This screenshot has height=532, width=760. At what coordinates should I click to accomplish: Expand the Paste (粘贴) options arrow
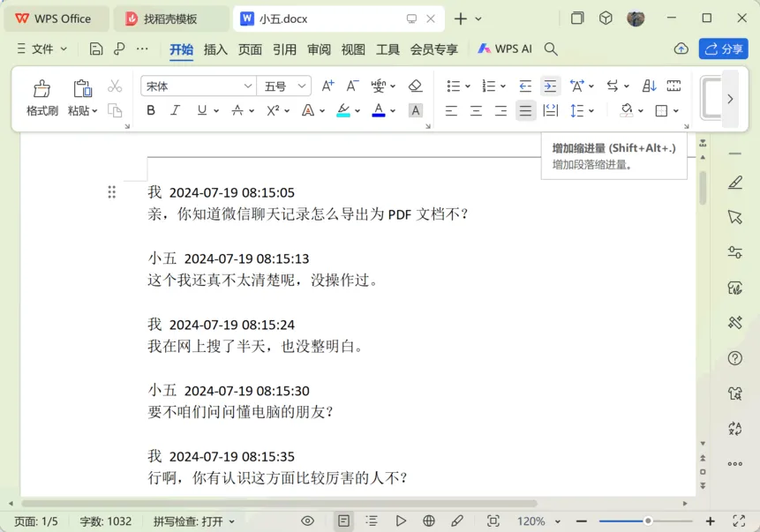(x=94, y=111)
